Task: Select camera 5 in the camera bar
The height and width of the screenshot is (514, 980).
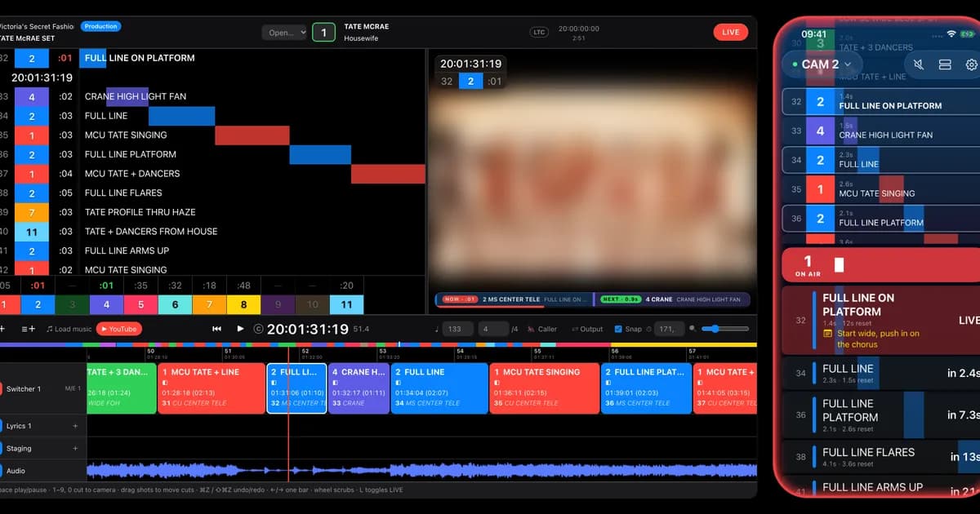Action: pos(140,304)
